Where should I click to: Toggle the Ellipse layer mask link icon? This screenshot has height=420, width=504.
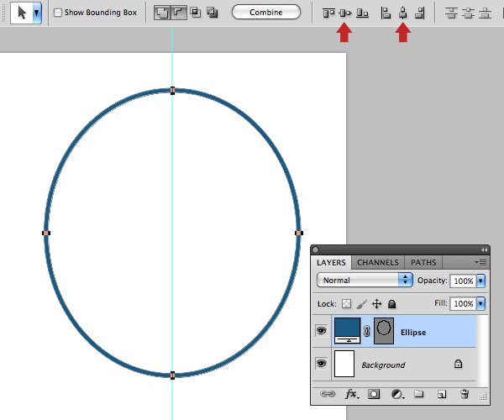click(367, 331)
